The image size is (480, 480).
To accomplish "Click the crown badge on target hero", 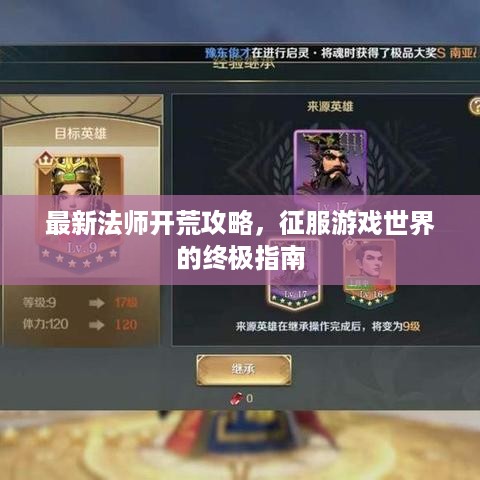I will [44, 161].
